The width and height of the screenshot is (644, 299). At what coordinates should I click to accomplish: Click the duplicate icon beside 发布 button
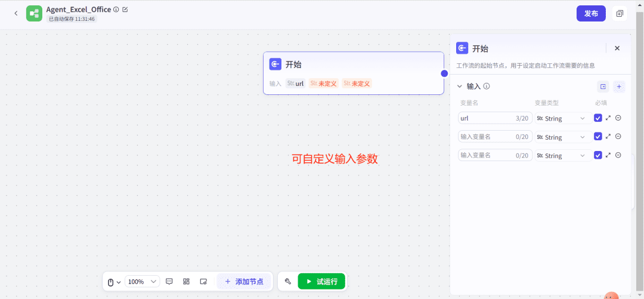coord(620,13)
